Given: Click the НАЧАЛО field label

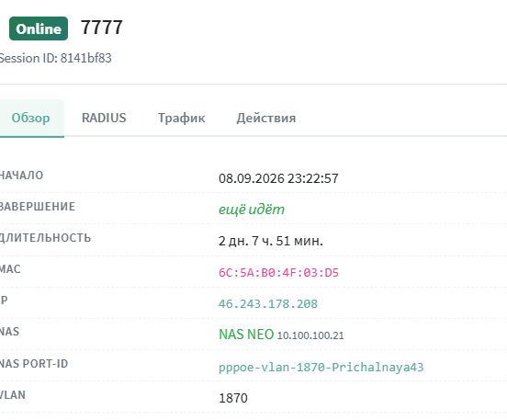Looking at the screenshot, I should tap(21, 176).
